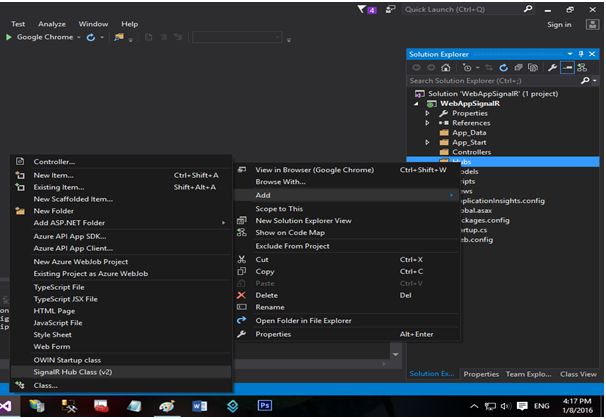Start debugging with Google Chrome play button
This screenshot has width=606, height=419.
pos(9,37)
